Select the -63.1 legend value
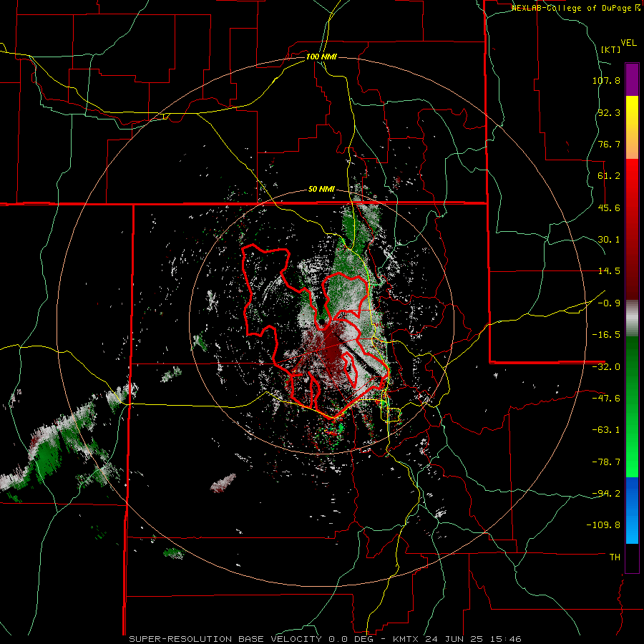644x644 pixels. 606,430
